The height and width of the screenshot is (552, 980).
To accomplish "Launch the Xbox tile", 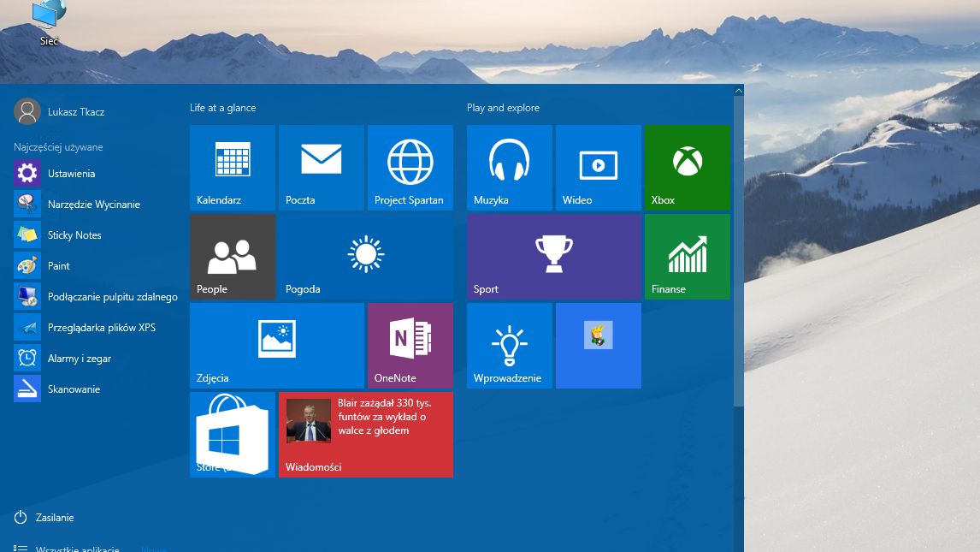I will point(687,168).
